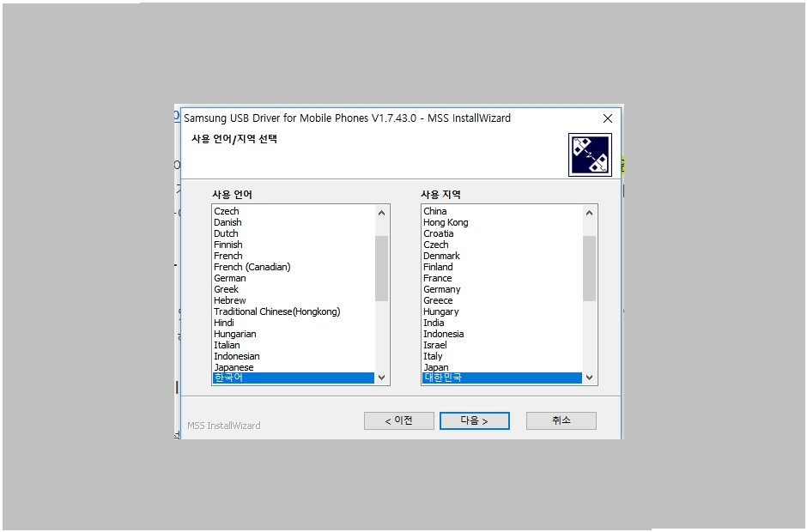Select Czech in the region list
Screen dimensions: 807x532
502,245
